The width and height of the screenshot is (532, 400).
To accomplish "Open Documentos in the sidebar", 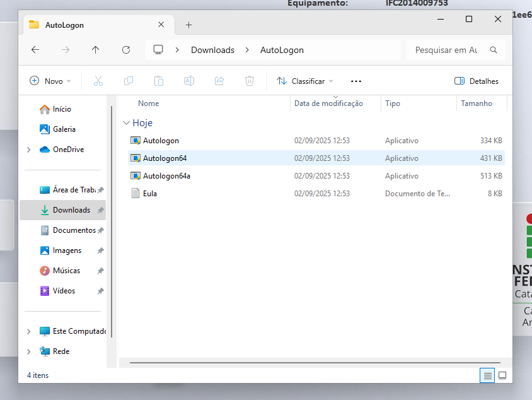I will pos(63,230).
